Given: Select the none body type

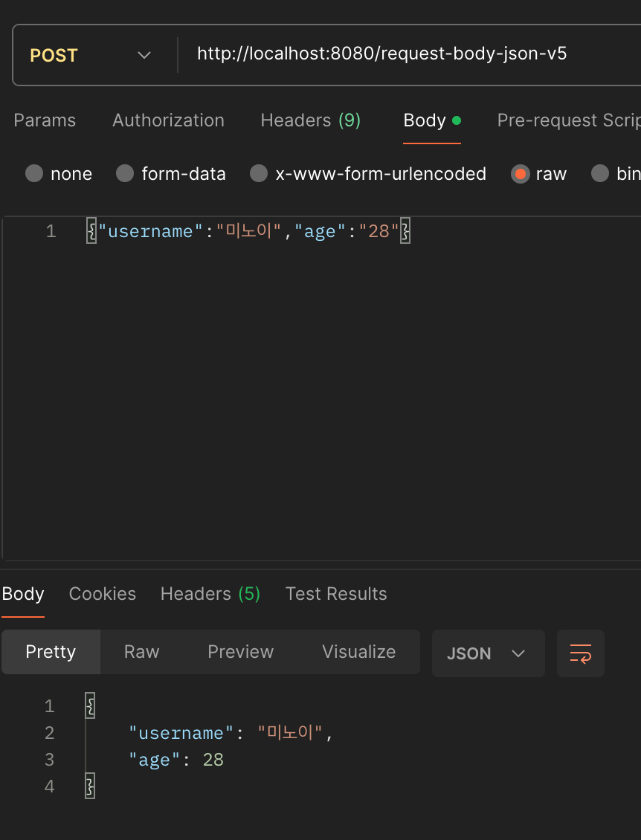Looking at the screenshot, I should click(59, 173).
